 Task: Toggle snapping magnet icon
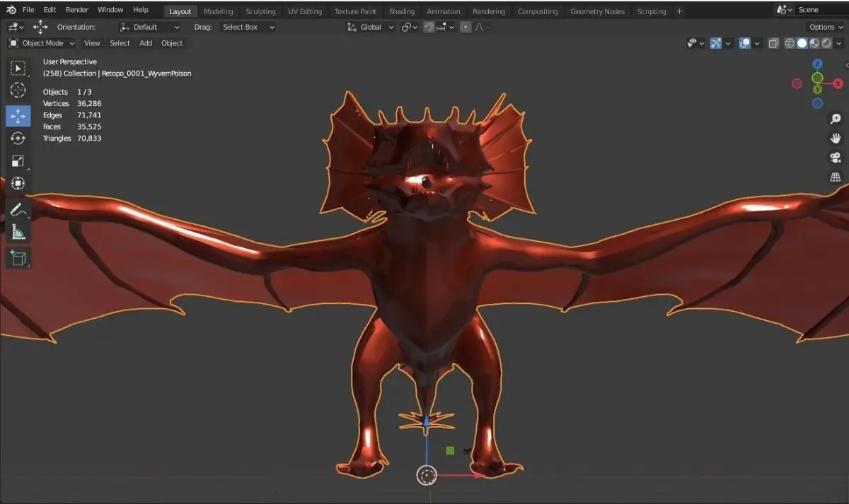coord(429,27)
